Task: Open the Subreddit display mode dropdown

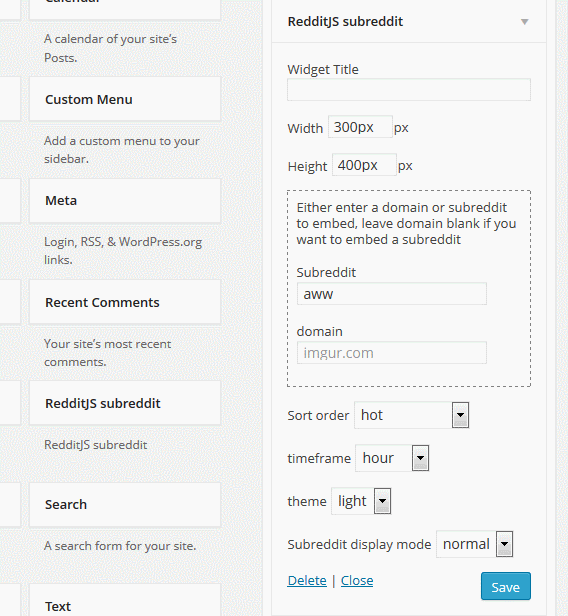Action: tap(475, 544)
